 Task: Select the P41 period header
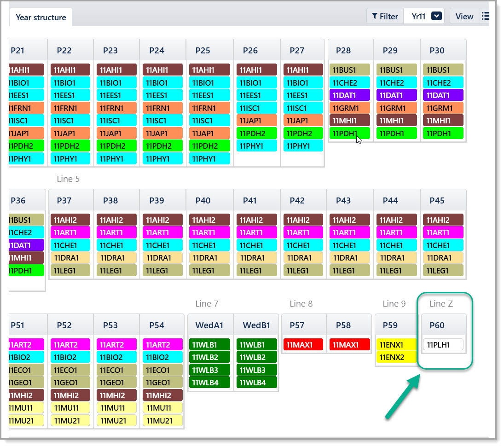coord(257,201)
